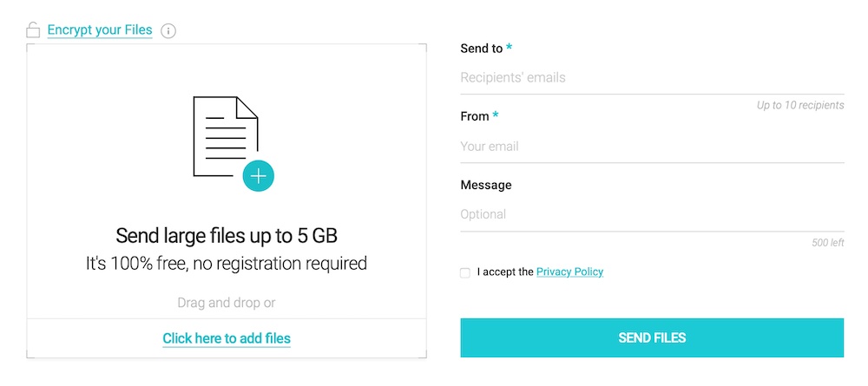Click the 'From' field label
Image resolution: width=868 pixels, height=386 pixels.
475,116
